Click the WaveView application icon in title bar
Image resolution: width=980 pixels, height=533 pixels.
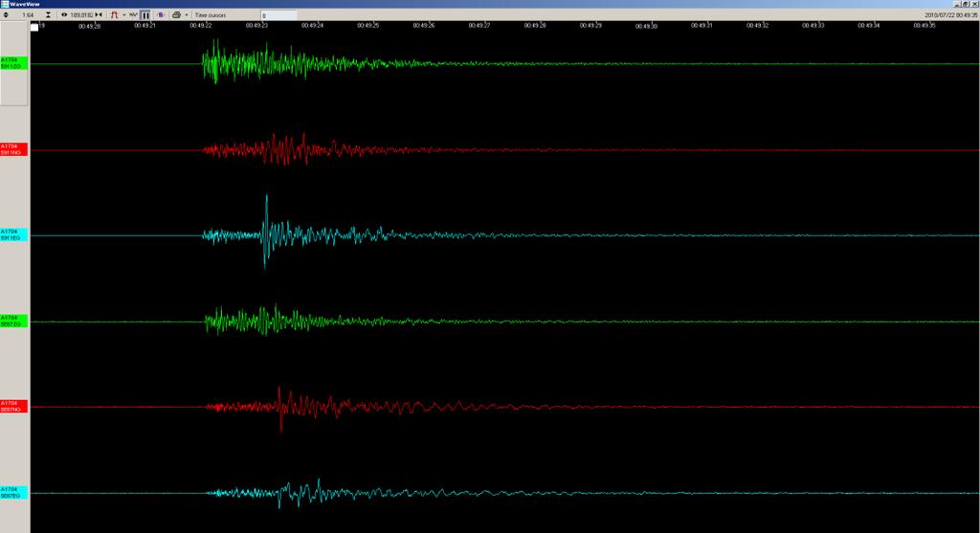click(5, 4)
